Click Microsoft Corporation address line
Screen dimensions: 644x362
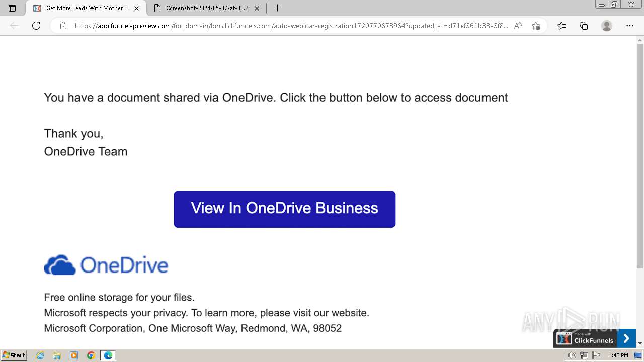[x=193, y=328]
